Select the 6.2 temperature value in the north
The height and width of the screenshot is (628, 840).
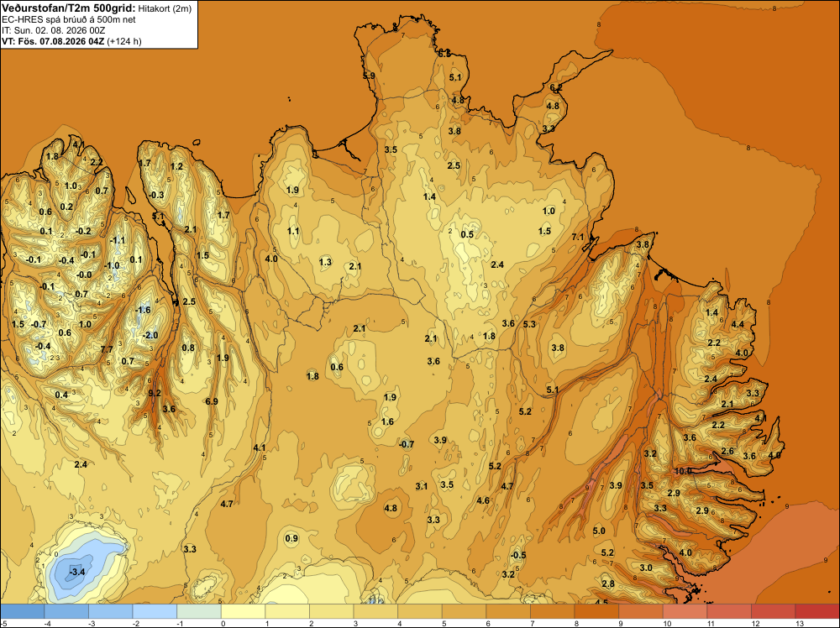[x=556, y=87]
